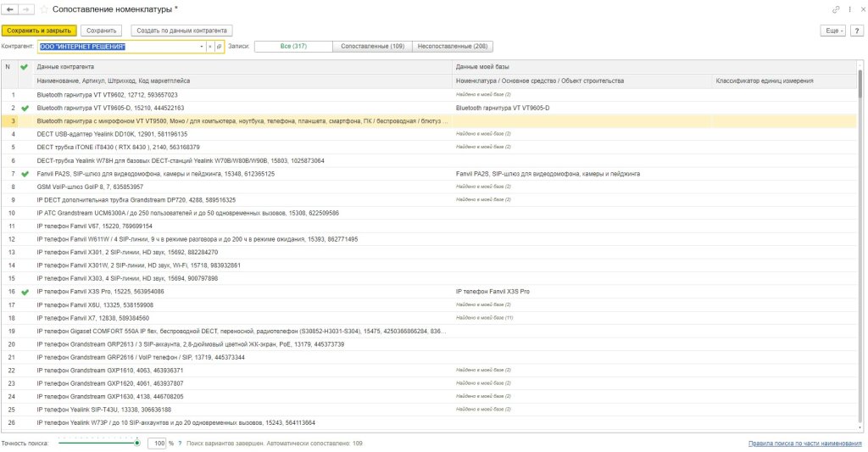Click the Точность поиска slider handle
The width and height of the screenshot is (868, 452).
click(x=137, y=443)
